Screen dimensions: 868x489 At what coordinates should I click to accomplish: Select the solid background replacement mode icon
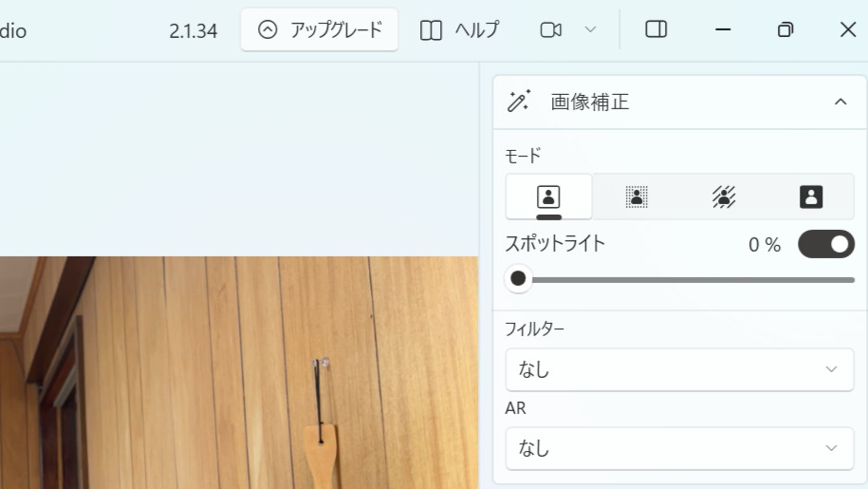click(x=811, y=197)
